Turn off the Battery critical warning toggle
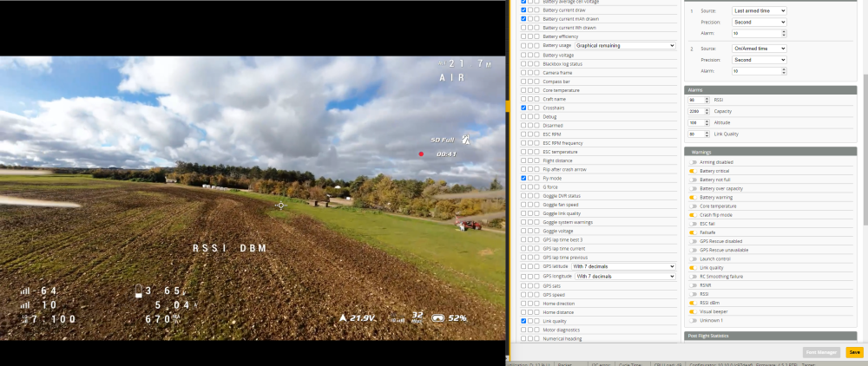The width and height of the screenshot is (868, 366). click(694, 171)
